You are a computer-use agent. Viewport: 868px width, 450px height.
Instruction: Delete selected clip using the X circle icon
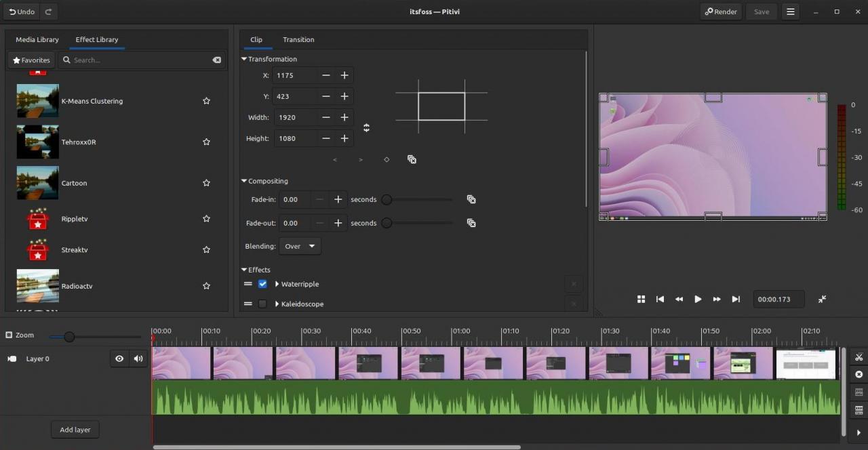[x=859, y=375]
